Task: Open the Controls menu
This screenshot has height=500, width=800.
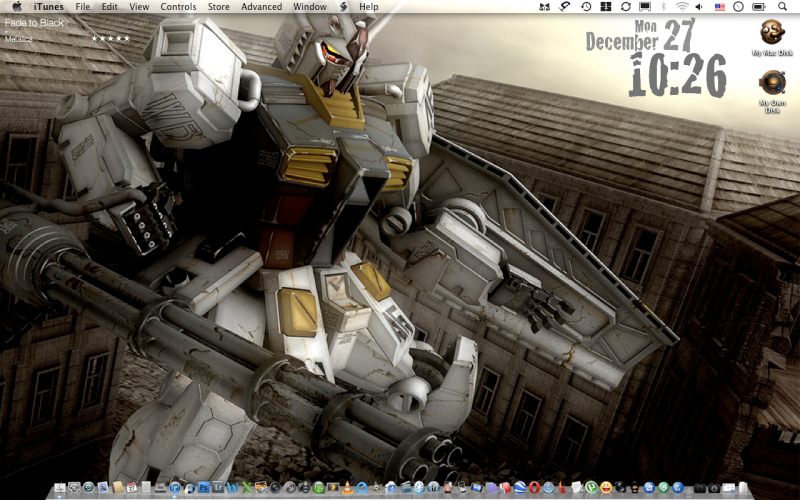Action: [178, 6]
